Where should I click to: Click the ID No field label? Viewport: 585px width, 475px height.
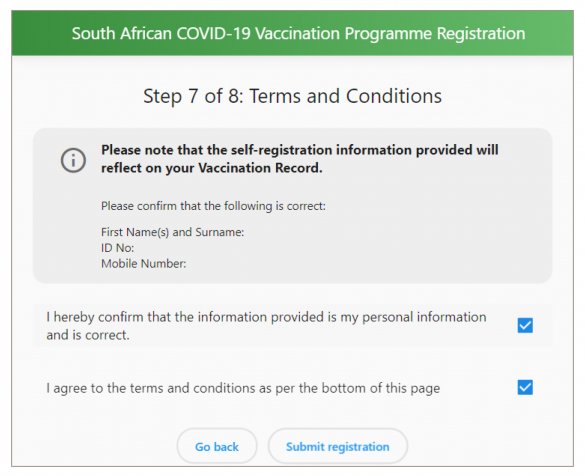point(118,248)
